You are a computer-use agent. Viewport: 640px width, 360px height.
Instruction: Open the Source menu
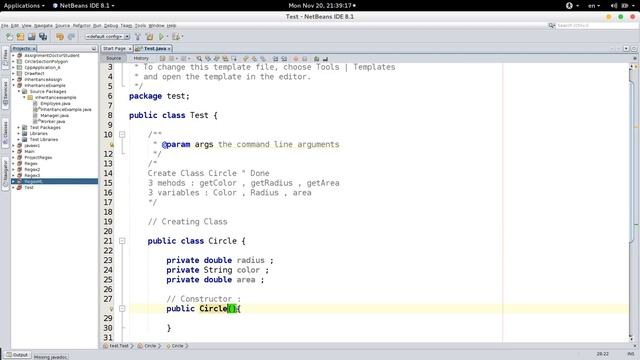(x=62, y=25)
